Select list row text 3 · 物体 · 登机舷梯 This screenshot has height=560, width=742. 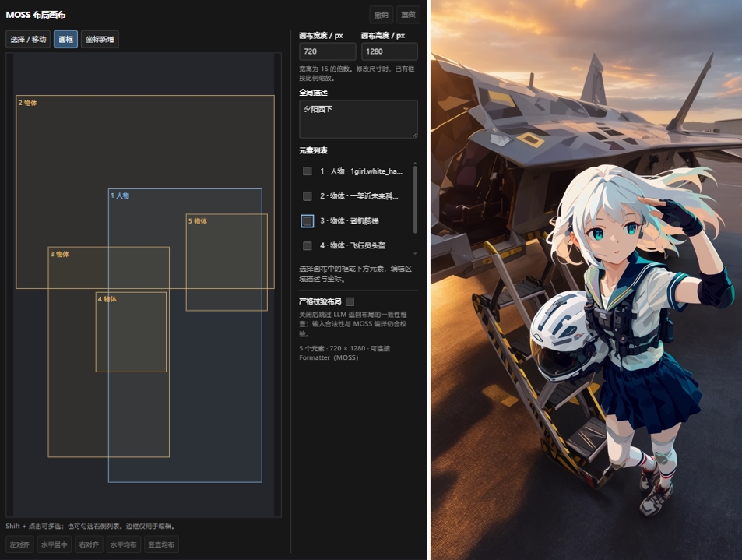(x=350, y=220)
